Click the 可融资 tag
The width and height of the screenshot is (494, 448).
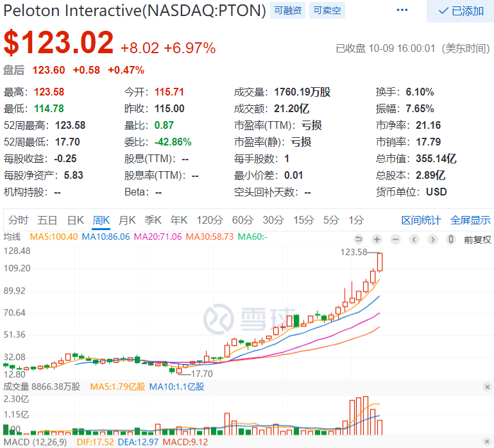coord(287,10)
